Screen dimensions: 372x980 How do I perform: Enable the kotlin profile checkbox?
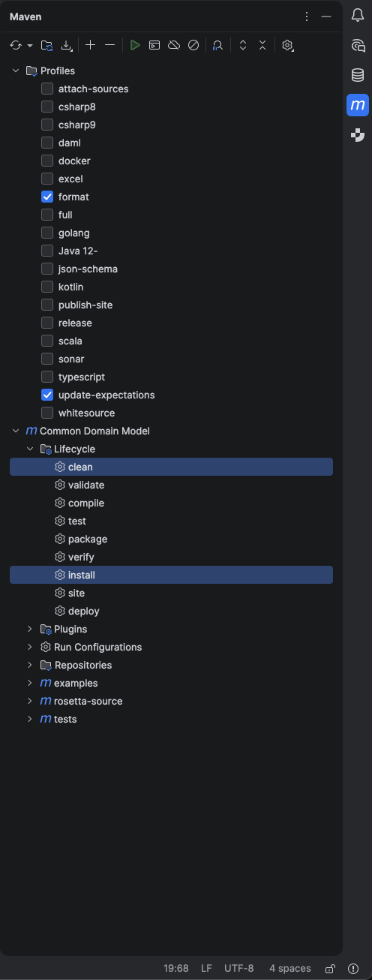pos(47,287)
